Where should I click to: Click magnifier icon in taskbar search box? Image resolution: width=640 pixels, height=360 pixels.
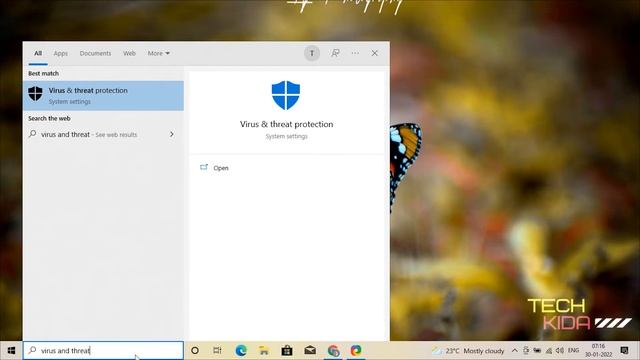[x=32, y=350]
